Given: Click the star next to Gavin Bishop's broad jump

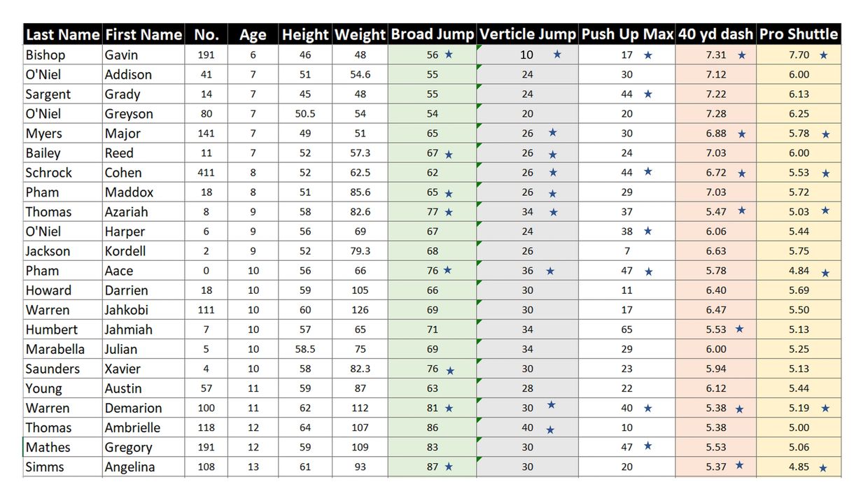Looking at the screenshot, I should tap(449, 55).
